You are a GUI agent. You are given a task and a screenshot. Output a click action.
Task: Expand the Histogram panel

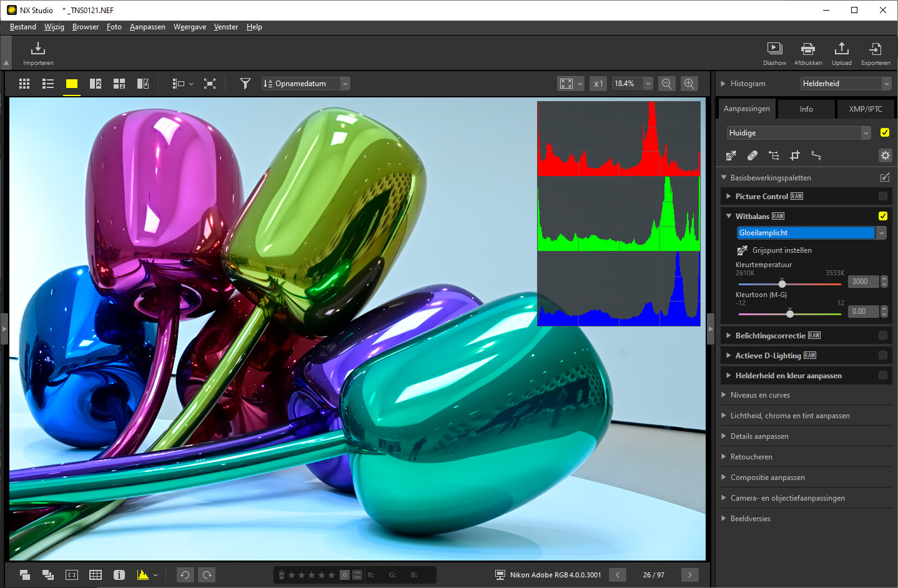[723, 84]
